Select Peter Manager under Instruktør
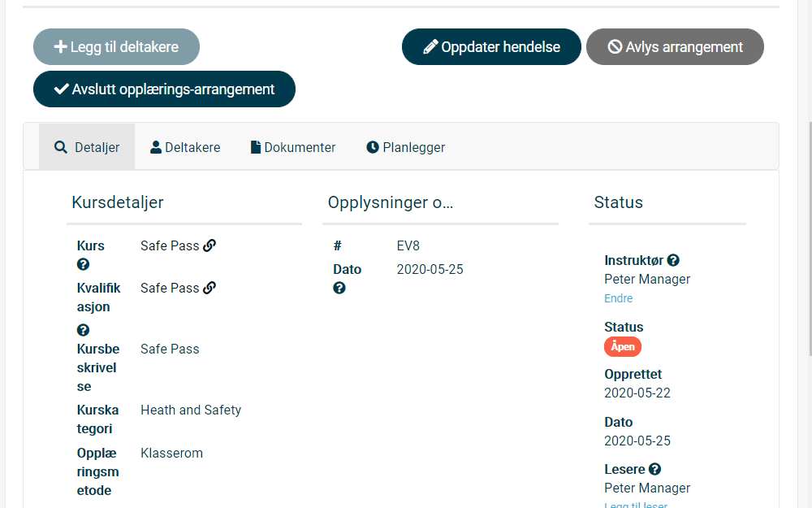This screenshot has width=812, height=508. point(647,279)
